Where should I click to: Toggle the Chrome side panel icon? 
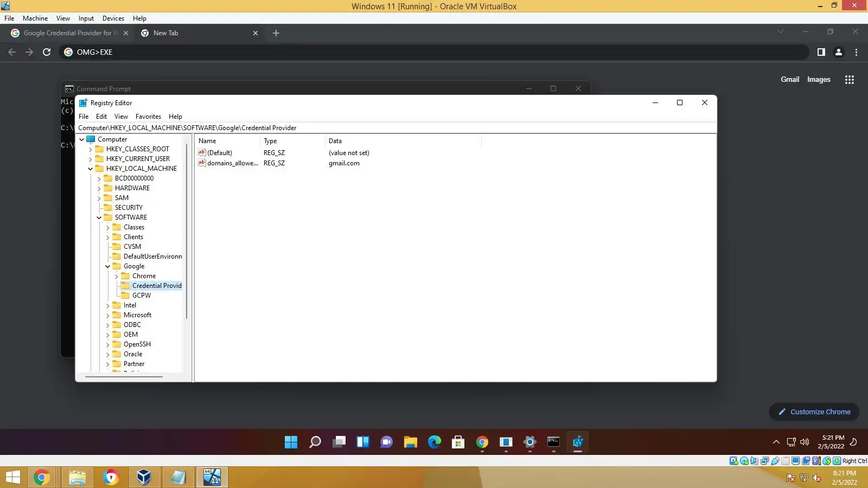pos(821,52)
